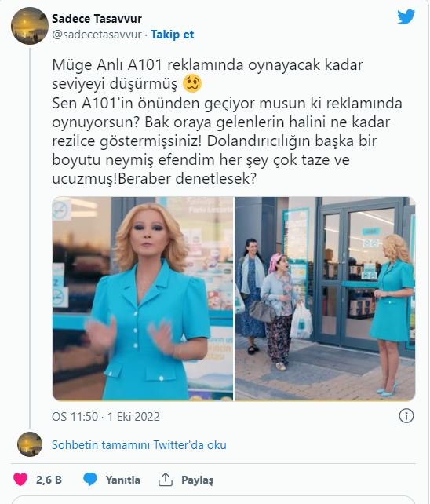Click the Paylaş share label
Screen dimensions: 430x504
pyautogui.click(x=197, y=480)
